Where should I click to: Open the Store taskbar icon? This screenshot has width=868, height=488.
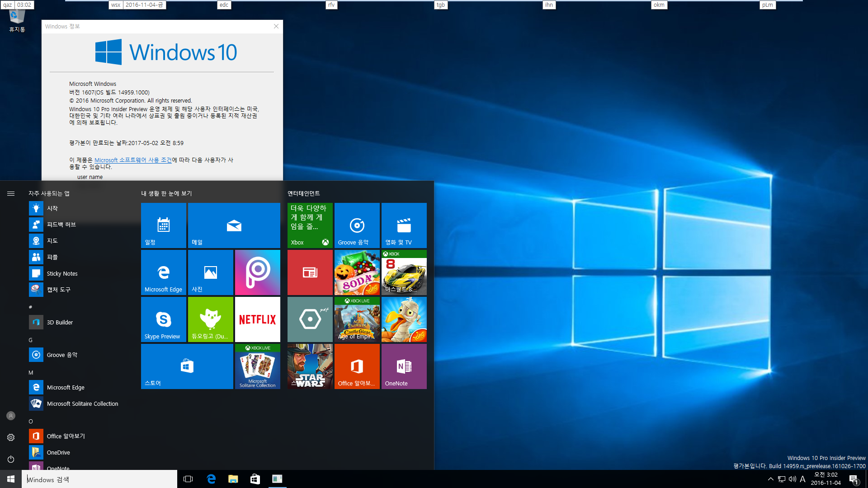(x=255, y=479)
